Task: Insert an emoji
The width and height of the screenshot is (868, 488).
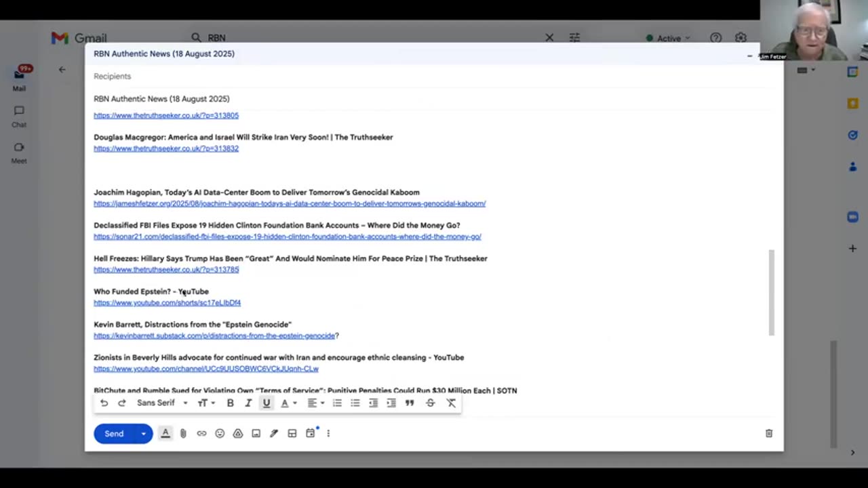Action: coord(220,433)
